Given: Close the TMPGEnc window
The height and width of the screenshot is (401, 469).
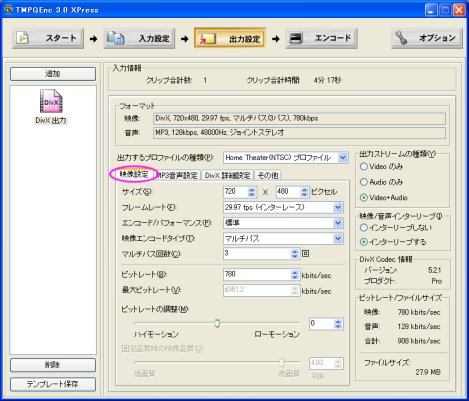Looking at the screenshot, I should [x=459, y=10].
